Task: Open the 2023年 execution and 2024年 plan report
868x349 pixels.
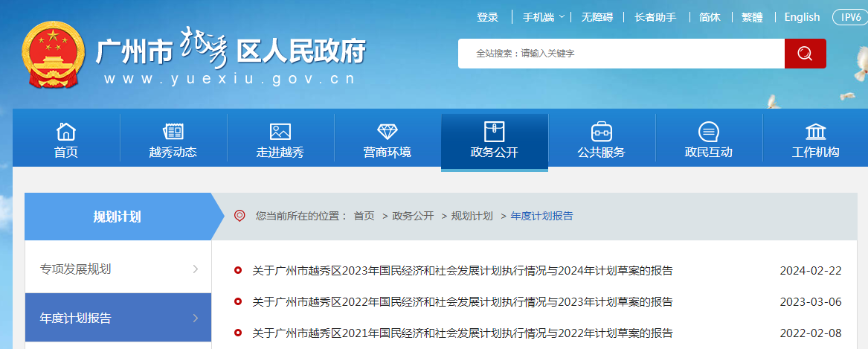Action: (x=462, y=271)
